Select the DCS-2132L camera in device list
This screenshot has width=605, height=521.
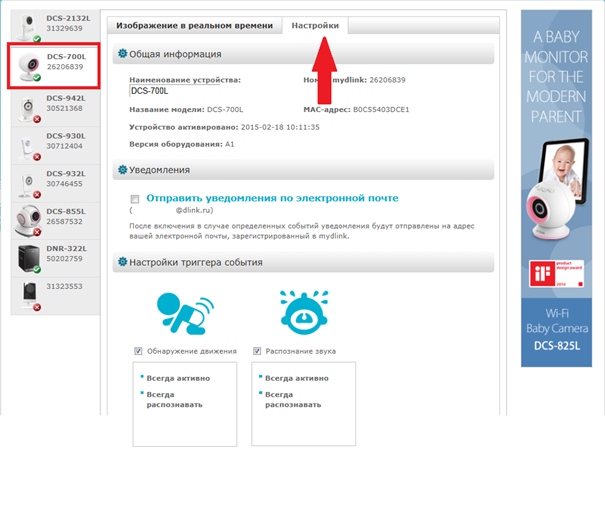(x=55, y=25)
